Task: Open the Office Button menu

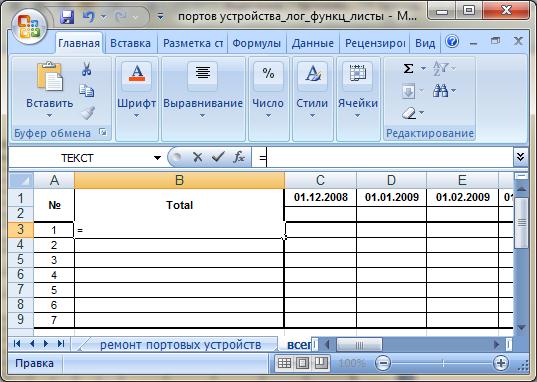Action: pyautogui.click(x=29, y=27)
